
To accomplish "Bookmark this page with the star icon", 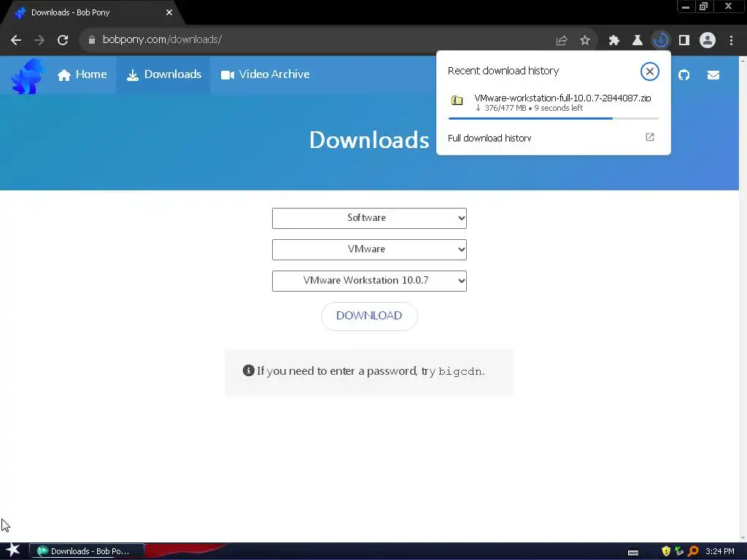I will pyautogui.click(x=585, y=40).
